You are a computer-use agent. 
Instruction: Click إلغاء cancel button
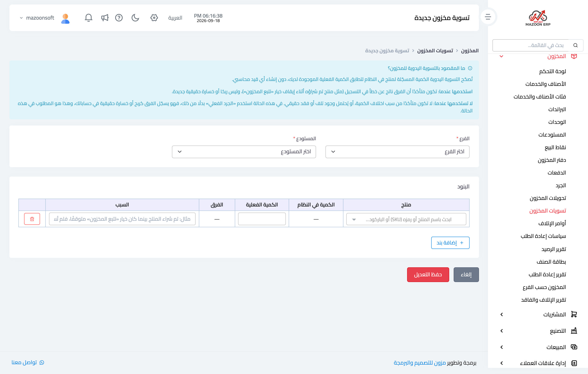pos(466,274)
